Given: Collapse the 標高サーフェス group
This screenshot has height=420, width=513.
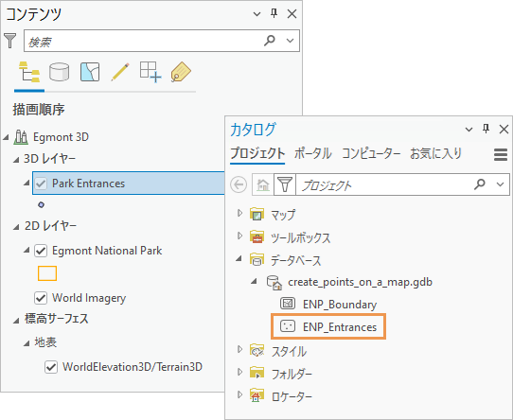Looking at the screenshot, I should pyautogui.click(x=16, y=321).
